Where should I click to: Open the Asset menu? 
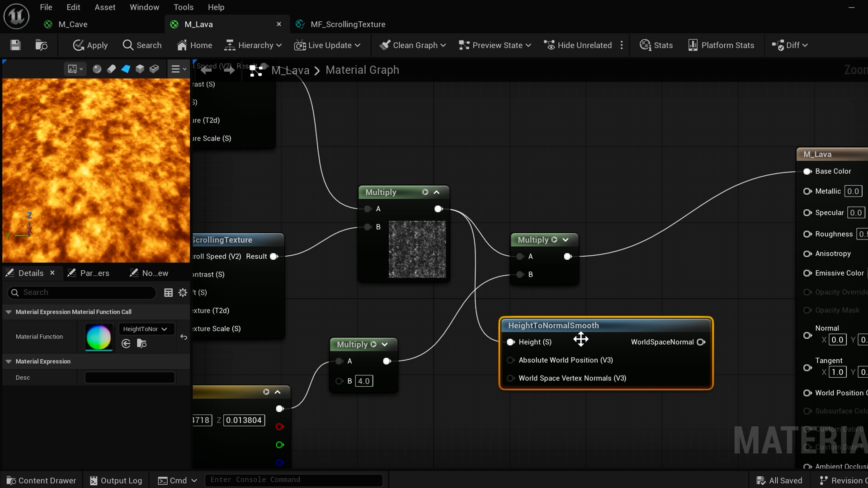click(105, 7)
